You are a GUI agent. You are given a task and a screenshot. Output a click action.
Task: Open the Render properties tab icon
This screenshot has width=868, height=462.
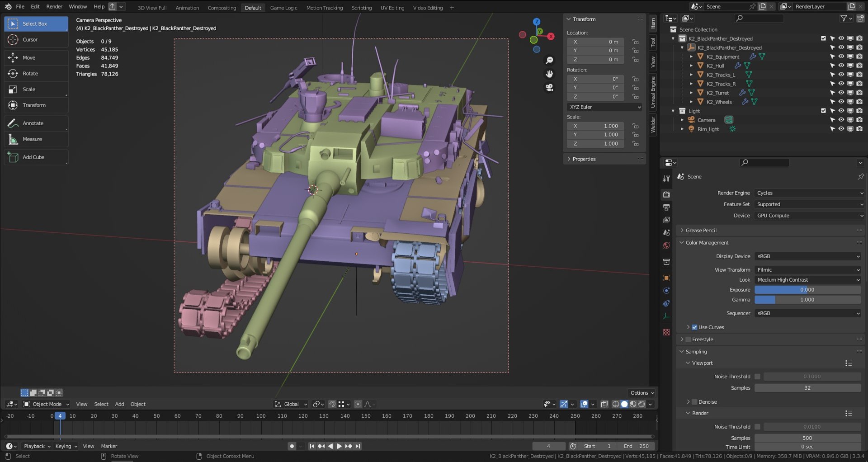coord(666,194)
